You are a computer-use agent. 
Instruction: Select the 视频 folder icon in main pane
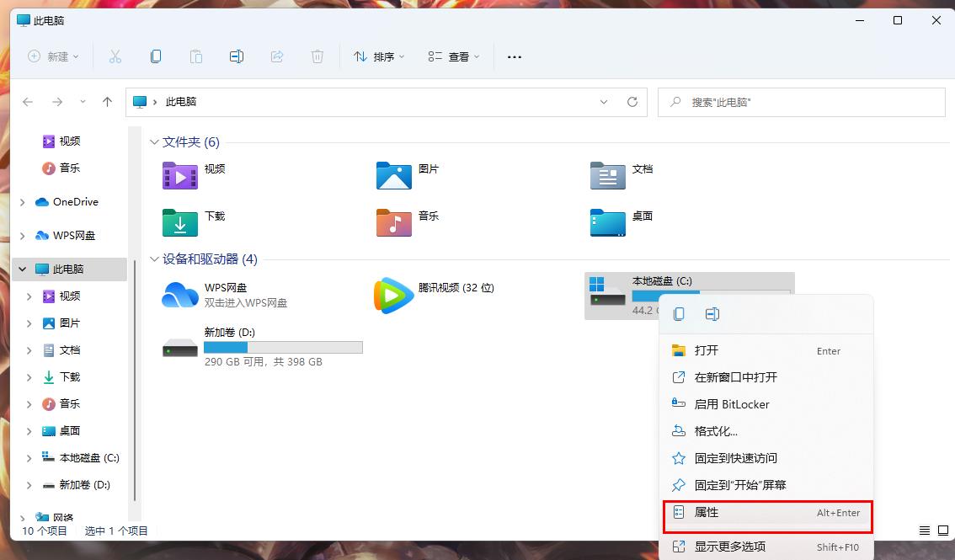(x=180, y=175)
